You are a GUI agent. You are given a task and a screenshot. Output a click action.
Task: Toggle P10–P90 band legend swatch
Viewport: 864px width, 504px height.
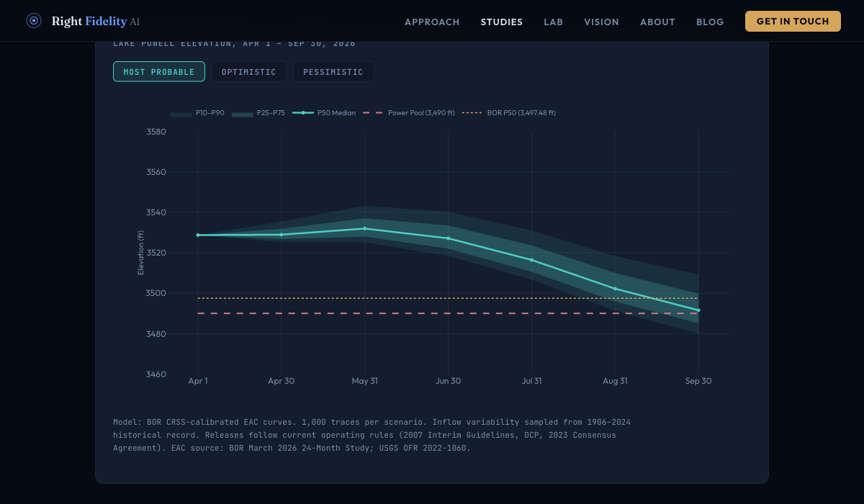[181, 113]
